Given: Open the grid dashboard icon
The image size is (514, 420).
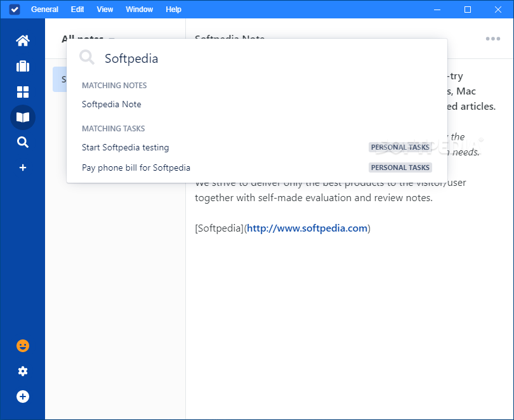Looking at the screenshot, I should pyautogui.click(x=23, y=92).
